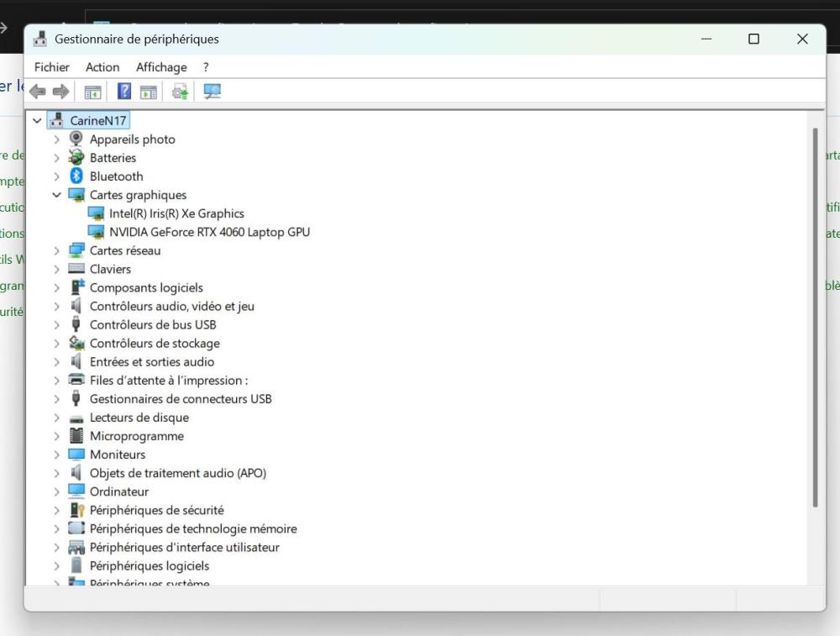The width and height of the screenshot is (840, 636).
Task: Minimize the Gestionnaire de périphériques window
Action: tap(706, 39)
